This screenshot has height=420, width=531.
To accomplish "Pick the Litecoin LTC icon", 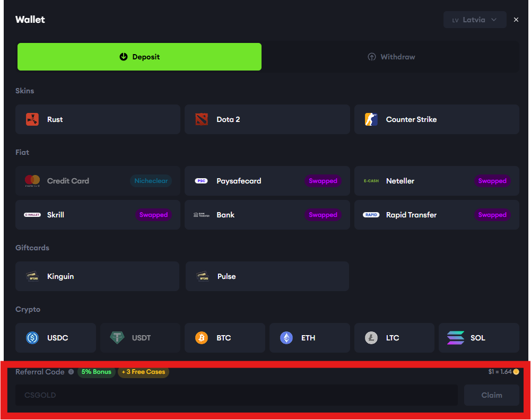I will 371,338.
